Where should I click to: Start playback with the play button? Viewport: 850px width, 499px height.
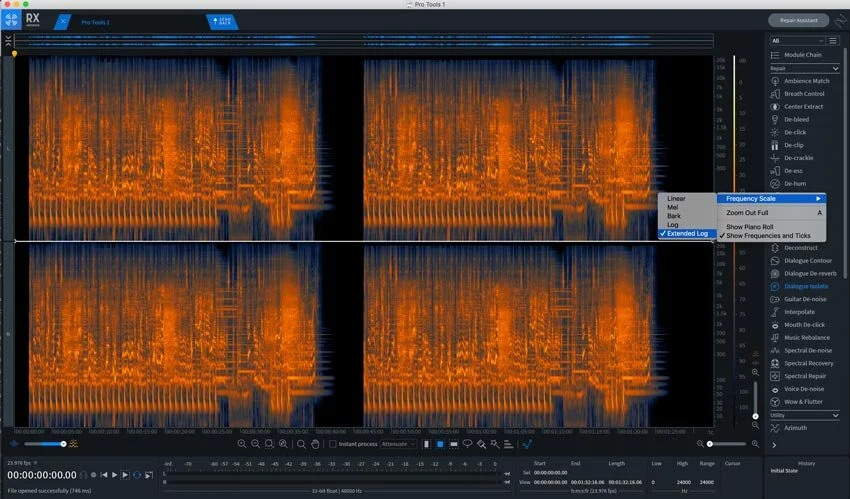tap(114, 475)
